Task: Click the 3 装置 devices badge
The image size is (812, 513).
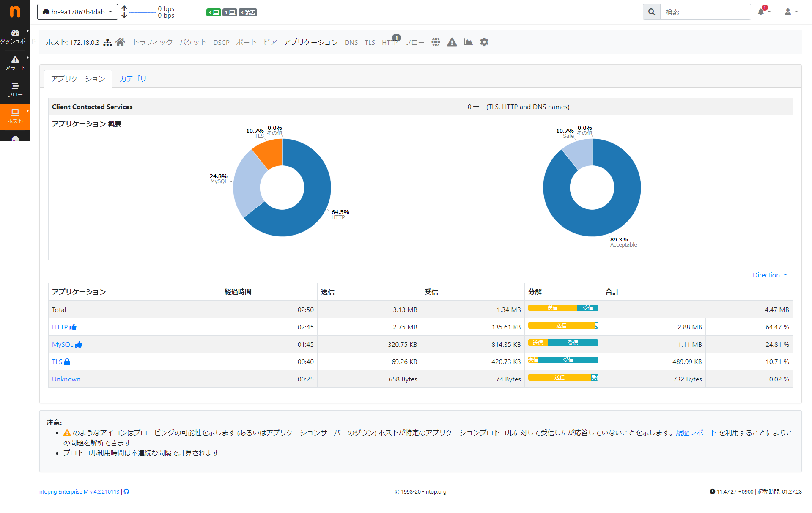Action: (248, 12)
